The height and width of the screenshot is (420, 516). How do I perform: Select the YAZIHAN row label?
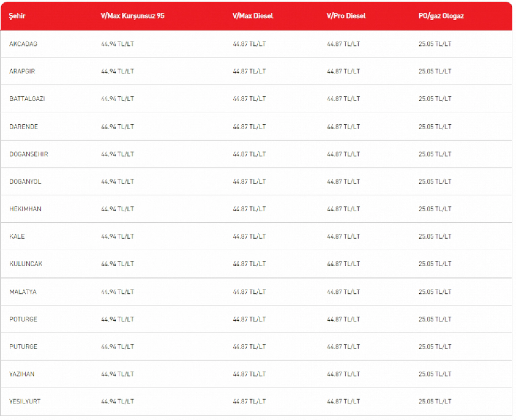click(x=22, y=374)
